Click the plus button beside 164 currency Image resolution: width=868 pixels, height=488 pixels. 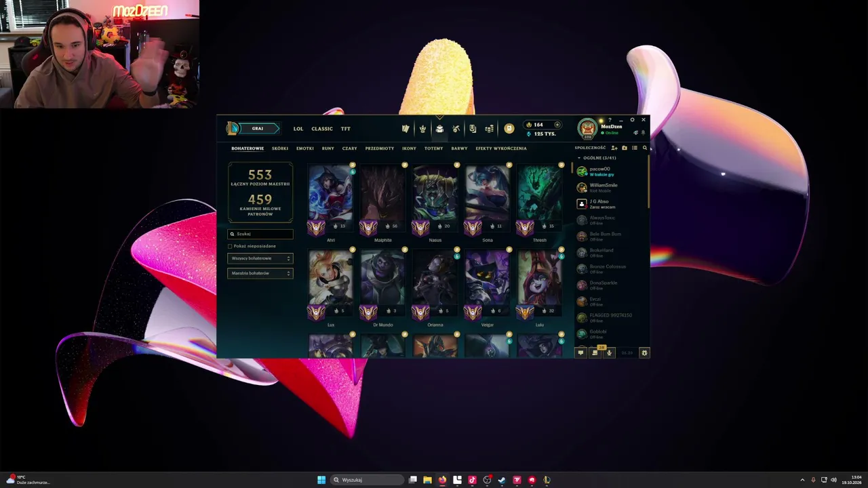click(557, 125)
